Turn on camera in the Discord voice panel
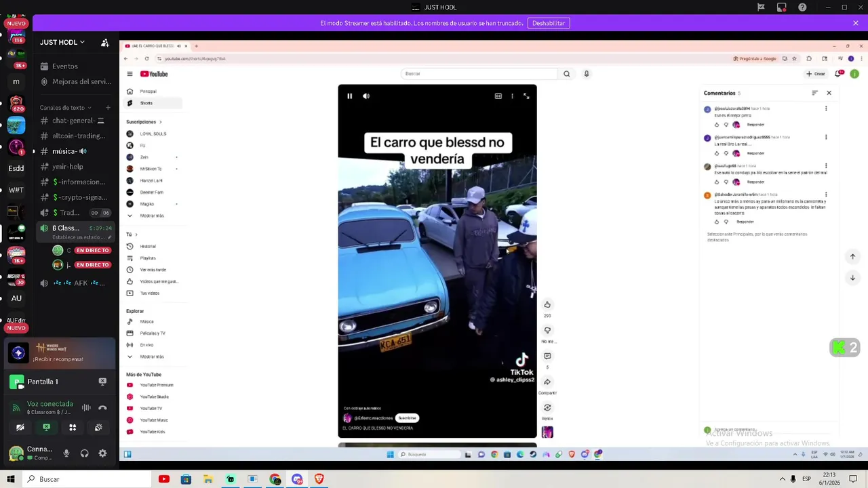868x488 pixels. (x=20, y=427)
